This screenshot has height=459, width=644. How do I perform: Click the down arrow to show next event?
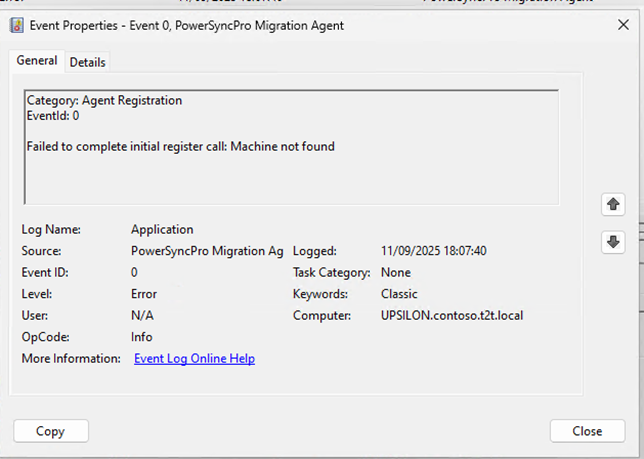pos(613,242)
